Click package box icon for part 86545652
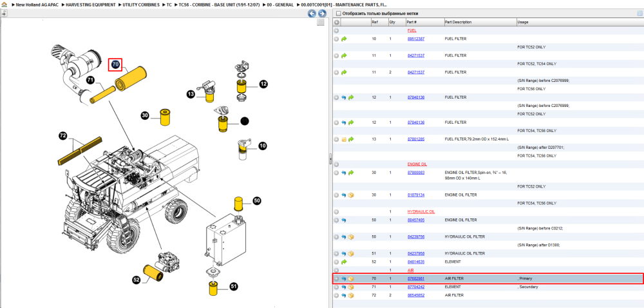This screenshot has height=308, width=644. tap(351, 295)
